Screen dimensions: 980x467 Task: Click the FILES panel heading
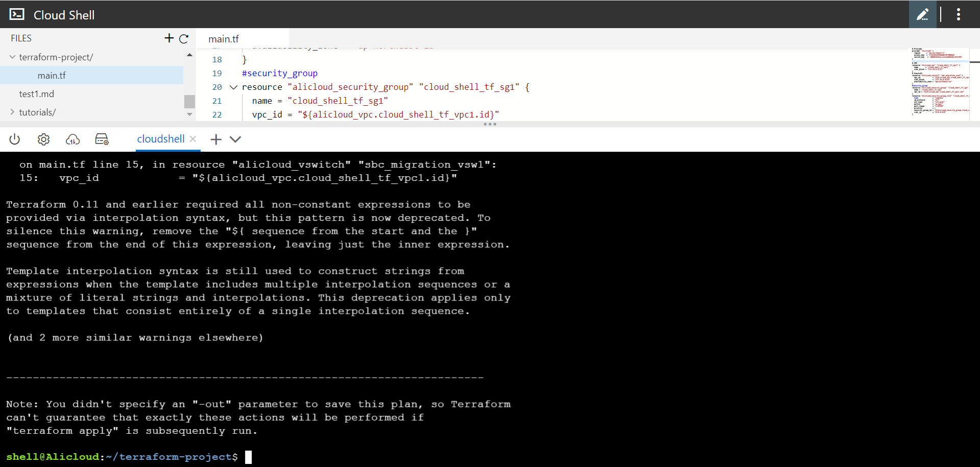pyautogui.click(x=21, y=38)
